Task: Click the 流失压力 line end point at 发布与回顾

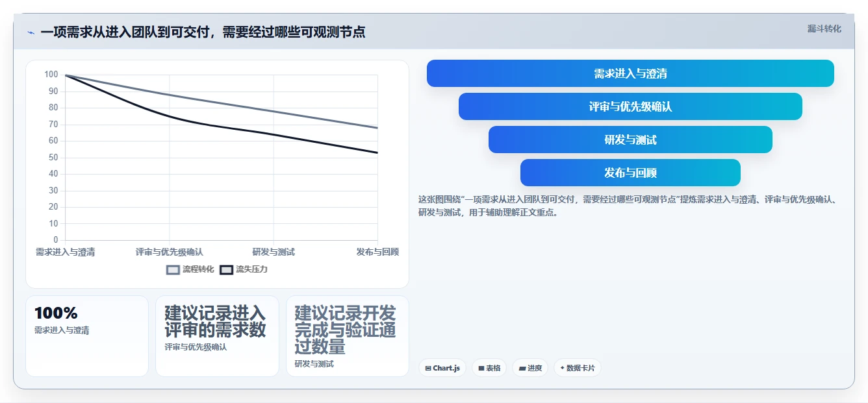Action: pos(377,153)
